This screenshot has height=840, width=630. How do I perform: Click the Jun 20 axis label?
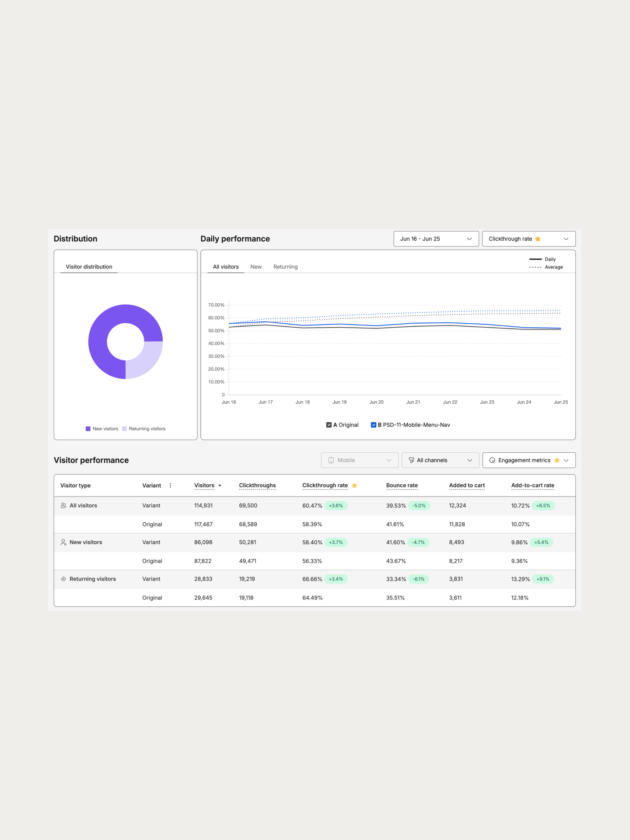point(376,402)
